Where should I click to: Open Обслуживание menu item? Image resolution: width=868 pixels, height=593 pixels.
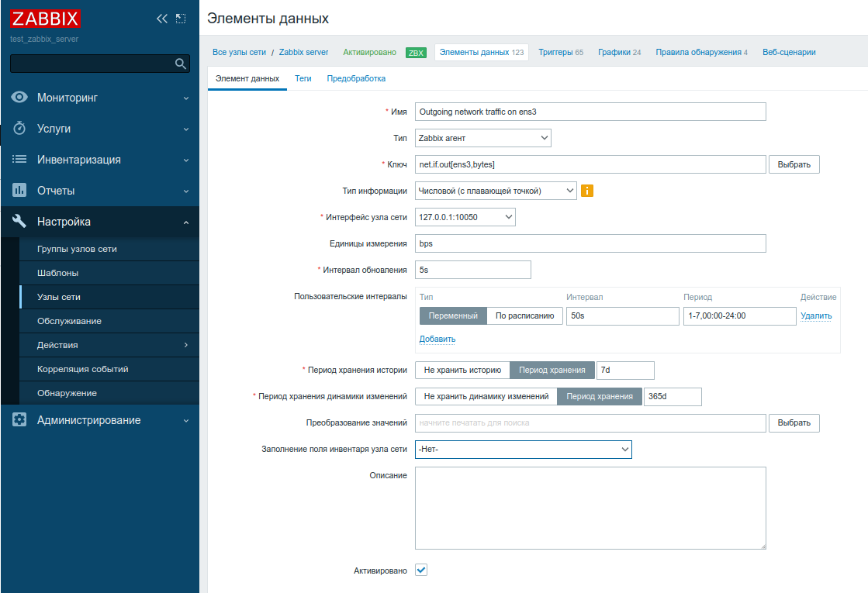(x=109, y=321)
